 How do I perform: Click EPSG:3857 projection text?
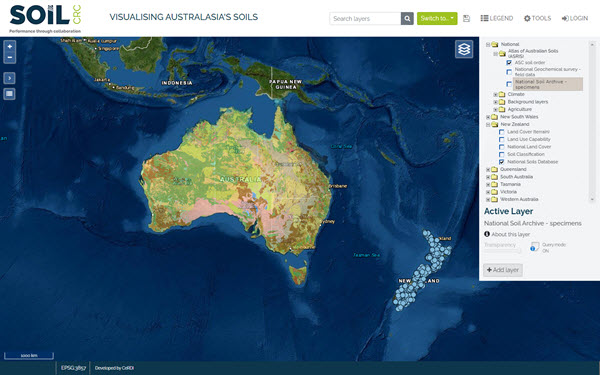pos(73,368)
